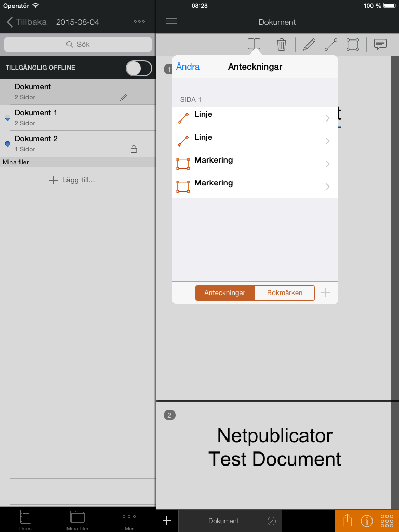Tap the share icon in orange bar
399x532 pixels.
[x=347, y=520]
